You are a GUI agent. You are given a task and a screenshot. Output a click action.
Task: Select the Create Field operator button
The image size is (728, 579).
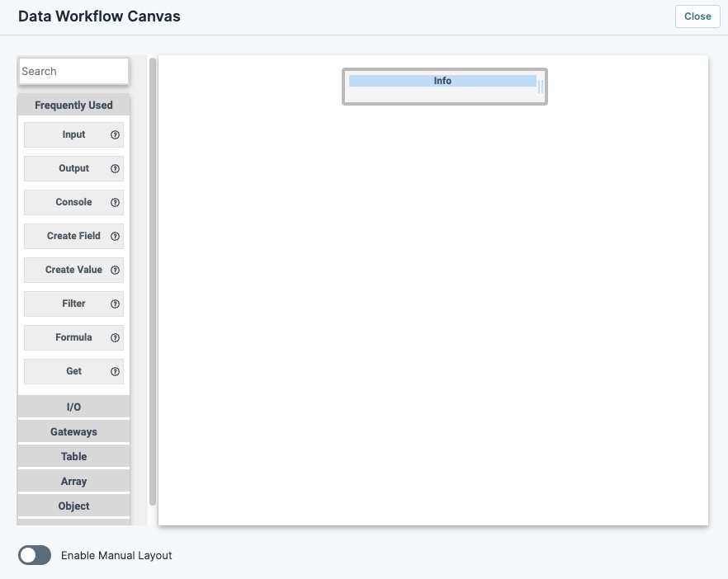(73, 236)
